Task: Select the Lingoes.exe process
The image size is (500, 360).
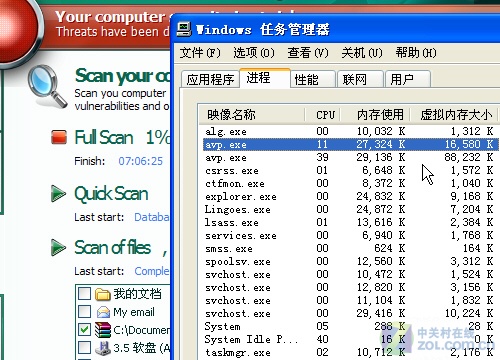Action: click(x=350, y=209)
